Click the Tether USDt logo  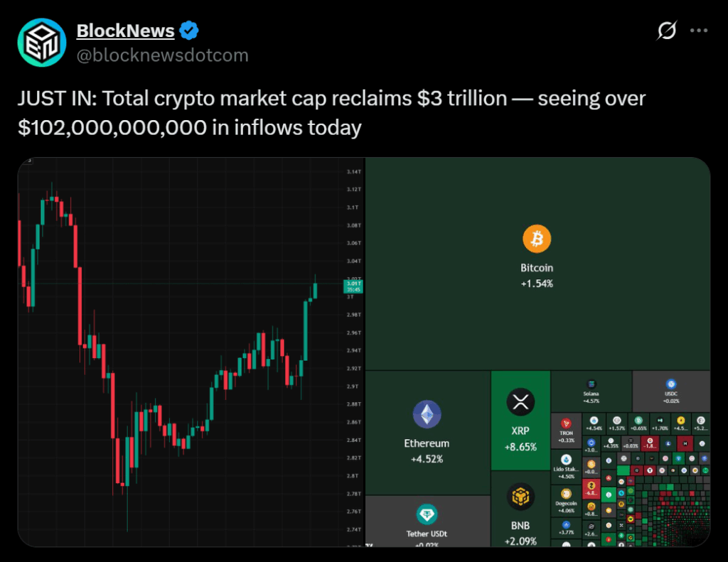tap(427, 514)
